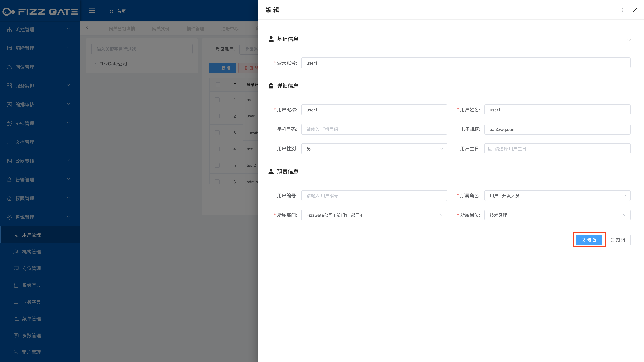Check the test row checkbox

pos(217,149)
